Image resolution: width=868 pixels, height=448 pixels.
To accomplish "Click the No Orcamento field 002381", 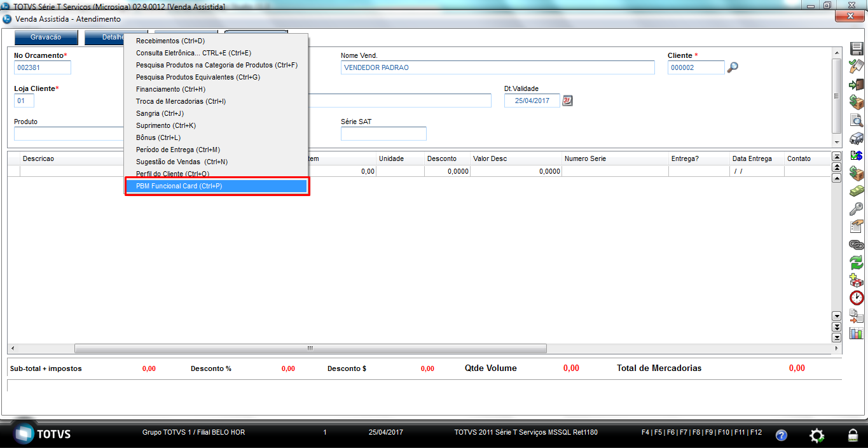I will 43,67.
